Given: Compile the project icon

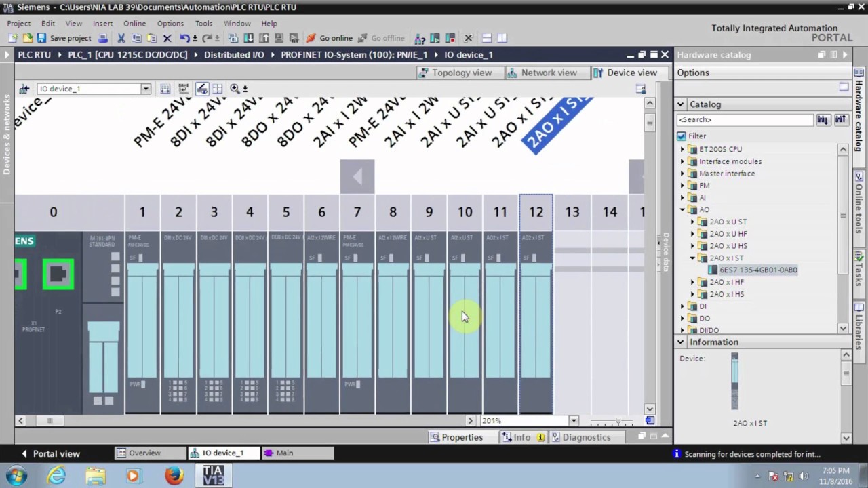Looking at the screenshot, I should tap(233, 38).
